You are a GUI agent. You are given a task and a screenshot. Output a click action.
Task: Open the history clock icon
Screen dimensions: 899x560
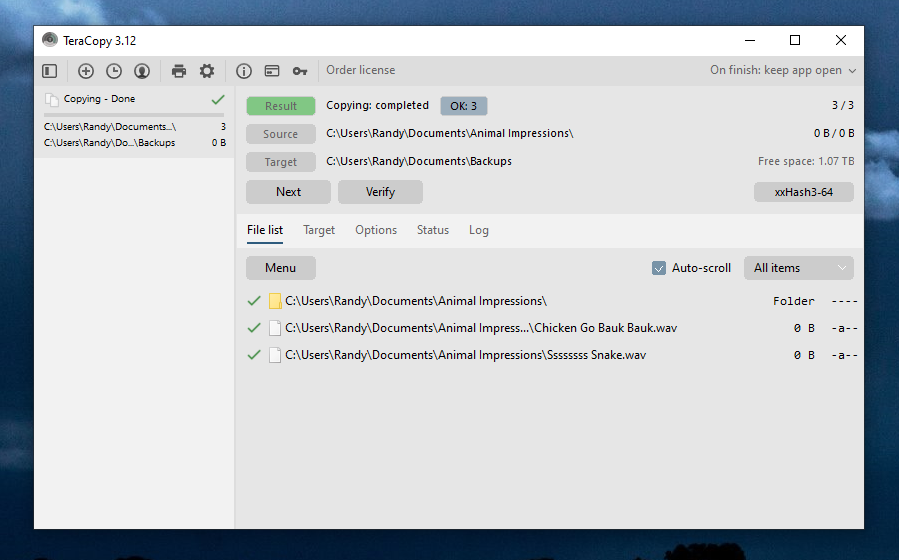point(114,71)
